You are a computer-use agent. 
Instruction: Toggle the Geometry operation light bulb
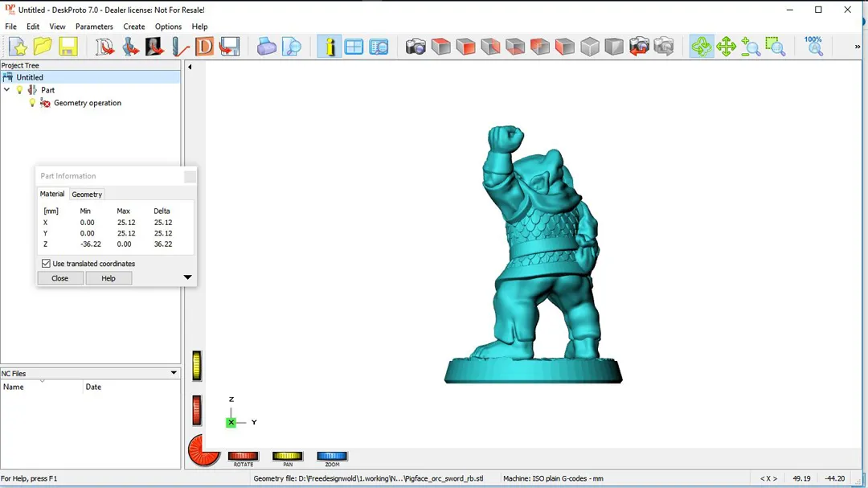[x=32, y=103]
